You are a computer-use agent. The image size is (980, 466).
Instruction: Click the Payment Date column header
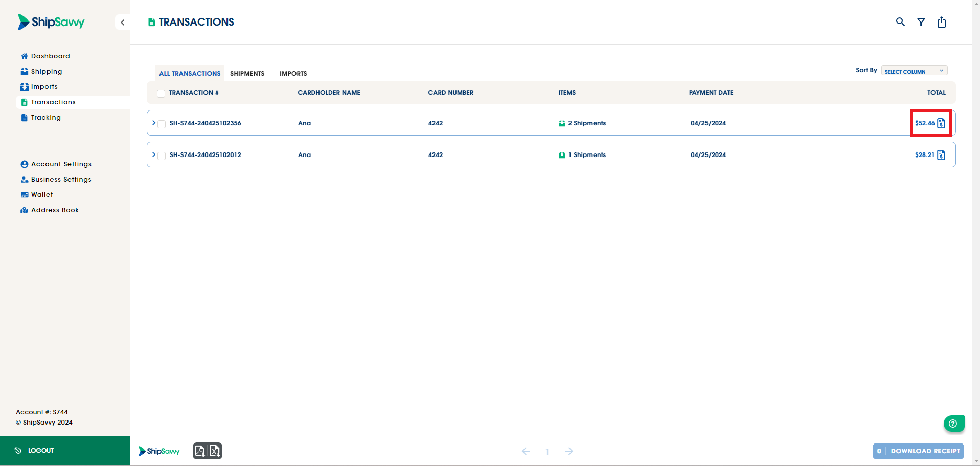(x=711, y=93)
